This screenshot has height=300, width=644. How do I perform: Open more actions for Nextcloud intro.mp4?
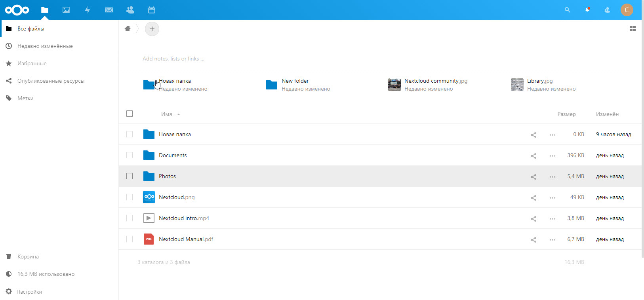[x=553, y=219]
